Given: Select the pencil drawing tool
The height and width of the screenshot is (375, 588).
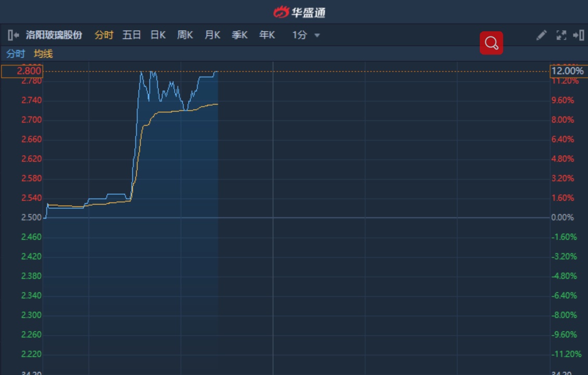Looking at the screenshot, I should point(541,35).
